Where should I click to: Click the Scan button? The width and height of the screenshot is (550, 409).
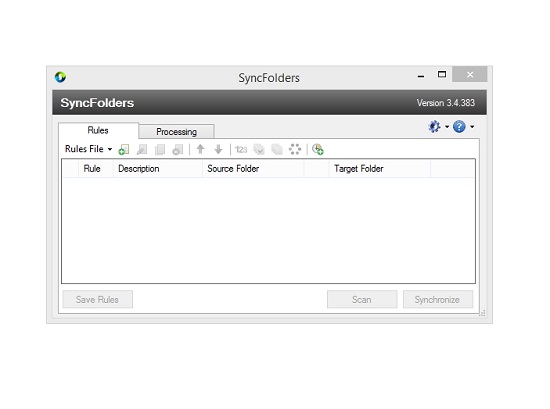point(362,300)
